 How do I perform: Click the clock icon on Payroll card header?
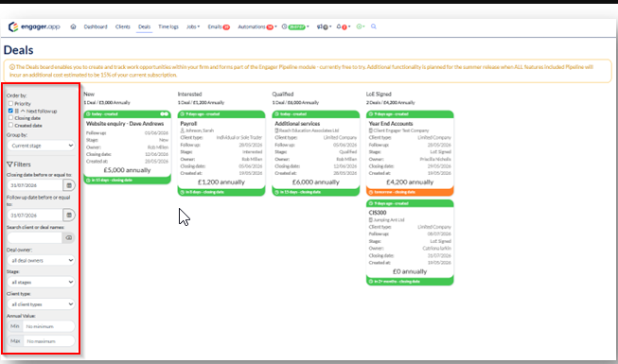[x=183, y=113]
